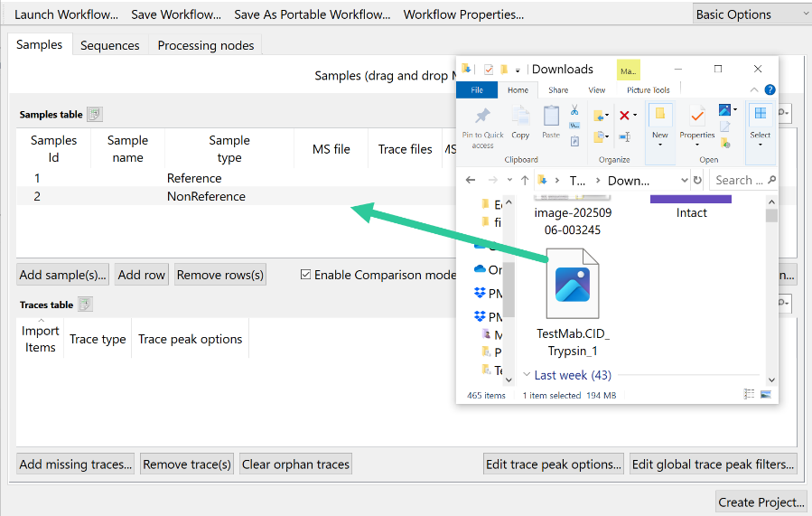This screenshot has width=812, height=516.
Task: Open the Basic Options dropdown
Action: (751, 14)
